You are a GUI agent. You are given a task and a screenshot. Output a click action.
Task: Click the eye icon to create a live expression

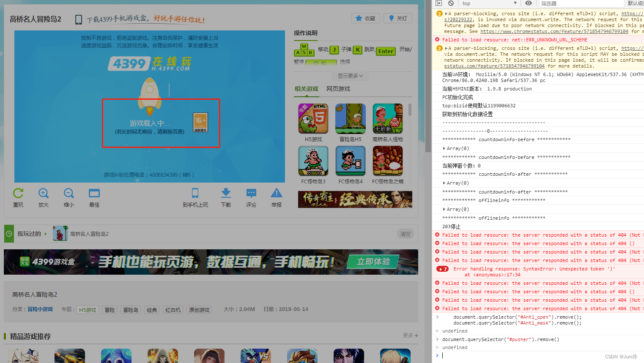[529, 3]
